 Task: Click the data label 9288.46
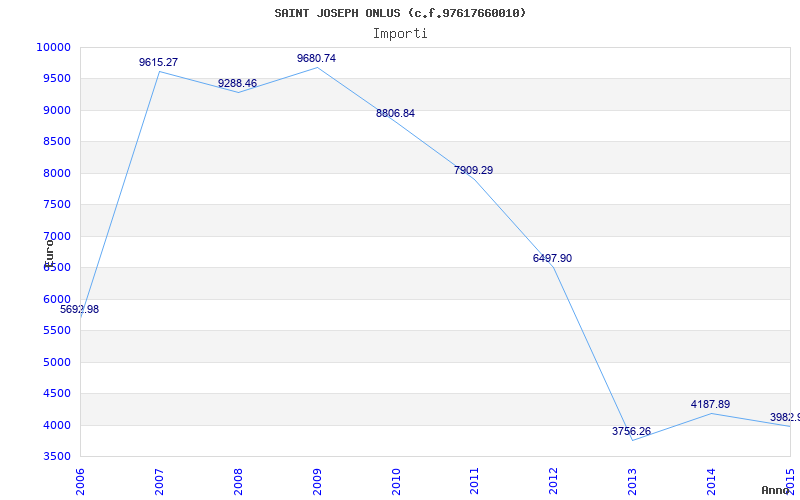pos(237,83)
